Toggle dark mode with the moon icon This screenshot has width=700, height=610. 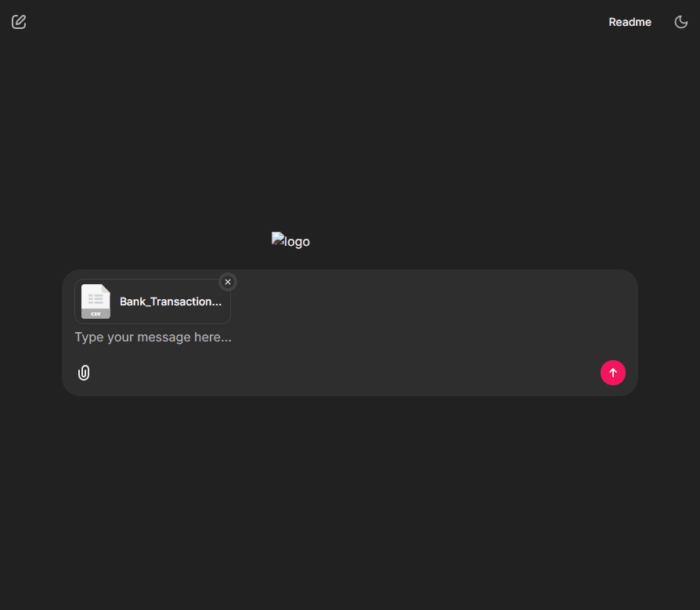(681, 22)
